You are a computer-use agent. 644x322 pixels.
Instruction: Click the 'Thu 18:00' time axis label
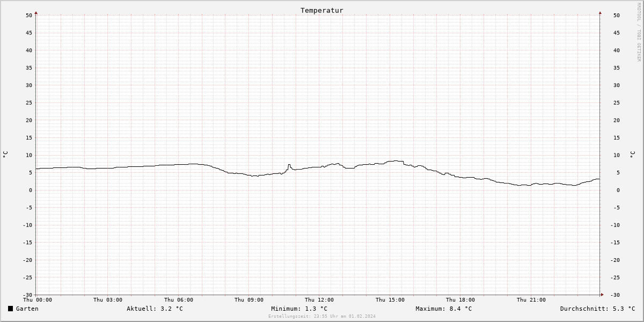[460, 300]
